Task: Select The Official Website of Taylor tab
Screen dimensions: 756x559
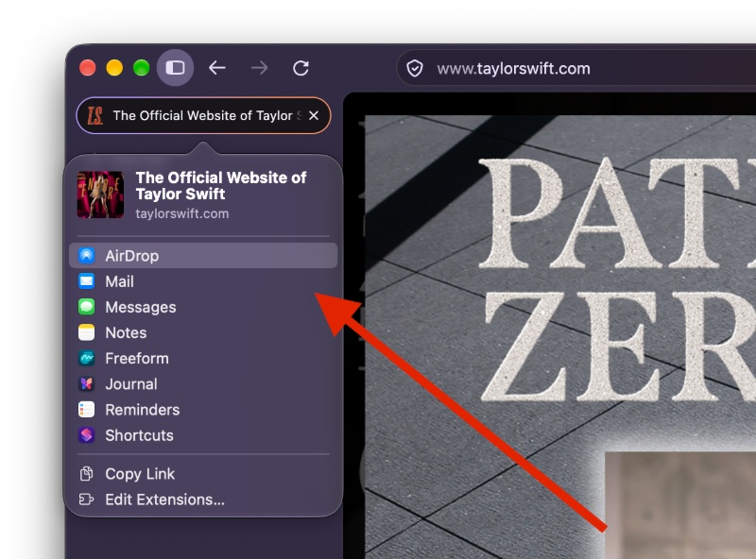Action: [x=203, y=115]
